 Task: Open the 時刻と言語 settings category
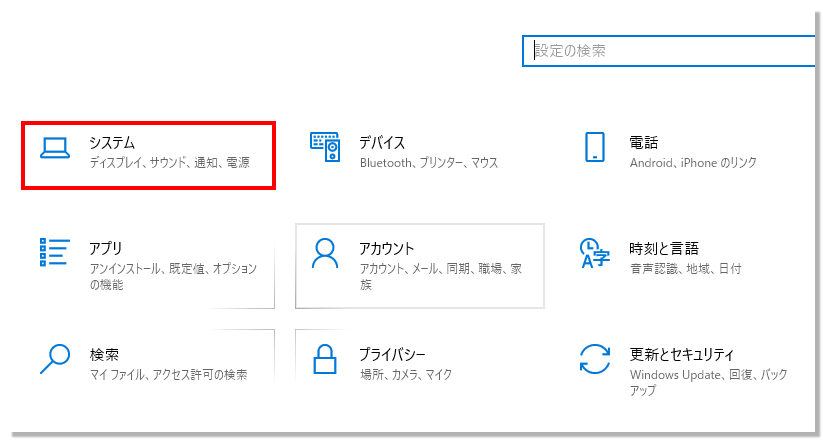pyautogui.click(x=688, y=266)
